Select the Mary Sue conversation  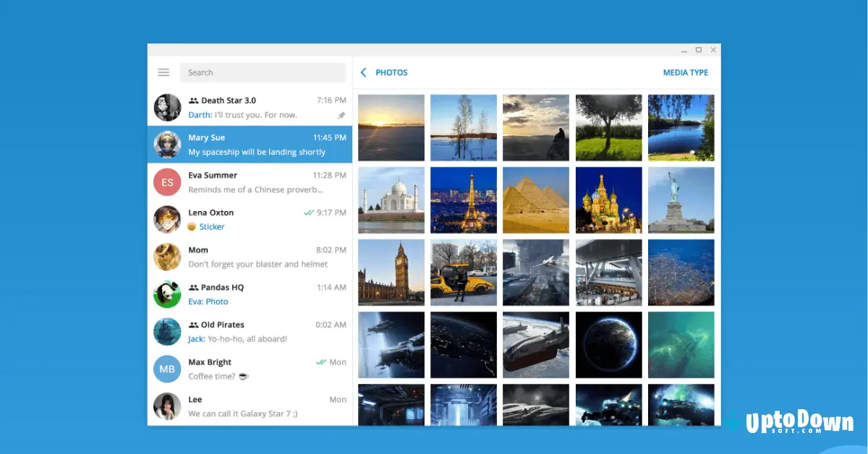click(x=250, y=144)
